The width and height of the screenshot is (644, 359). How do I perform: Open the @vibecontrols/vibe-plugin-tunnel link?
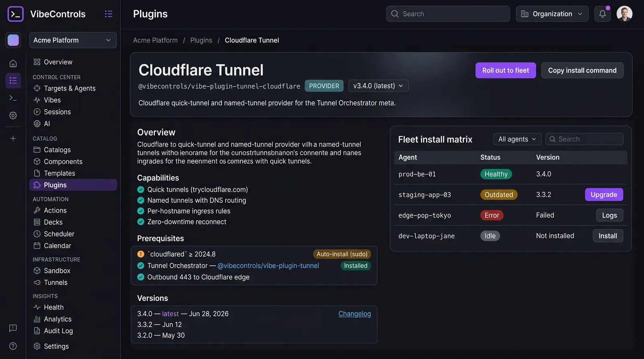[x=268, y=266]
